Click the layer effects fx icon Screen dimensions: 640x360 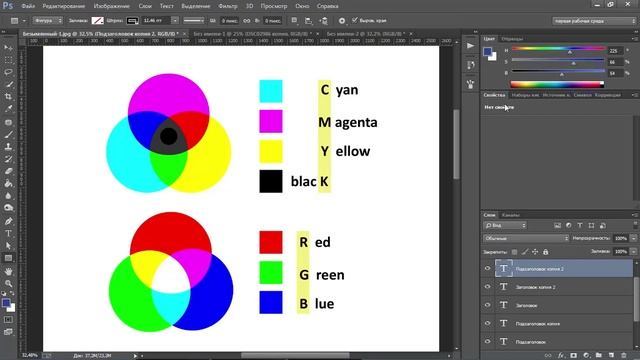coord(562,356)
